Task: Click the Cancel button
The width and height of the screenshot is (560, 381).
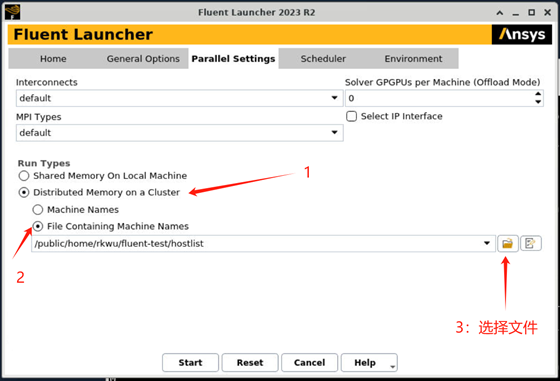Action: coord(310,363)
